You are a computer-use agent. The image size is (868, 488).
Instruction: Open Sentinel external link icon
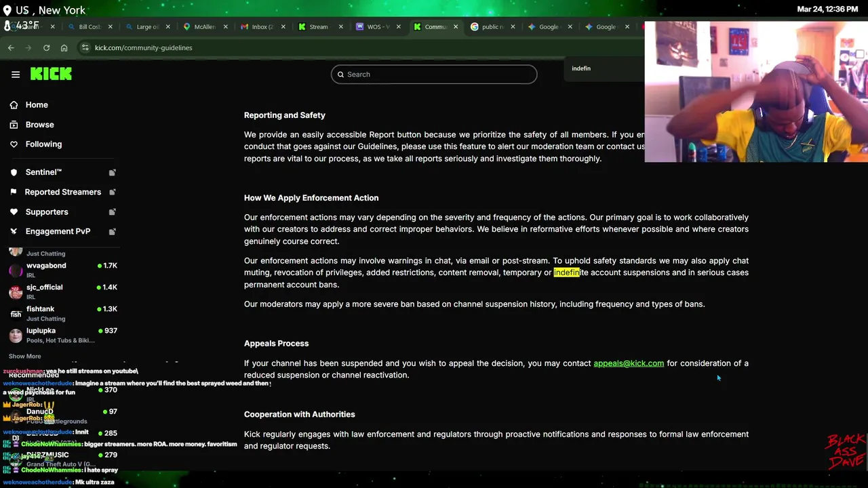[113, 172]
